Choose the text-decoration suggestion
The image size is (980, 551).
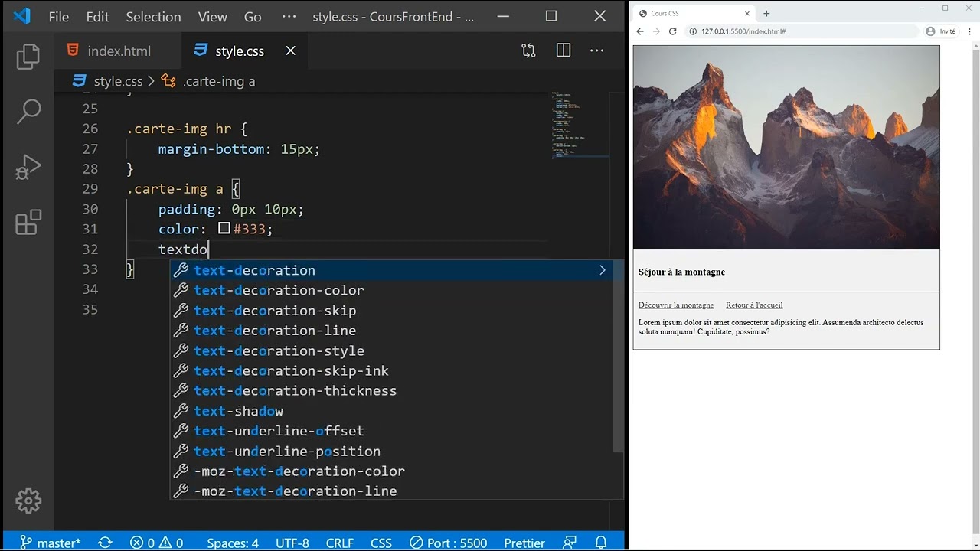(x=390, y=270)
